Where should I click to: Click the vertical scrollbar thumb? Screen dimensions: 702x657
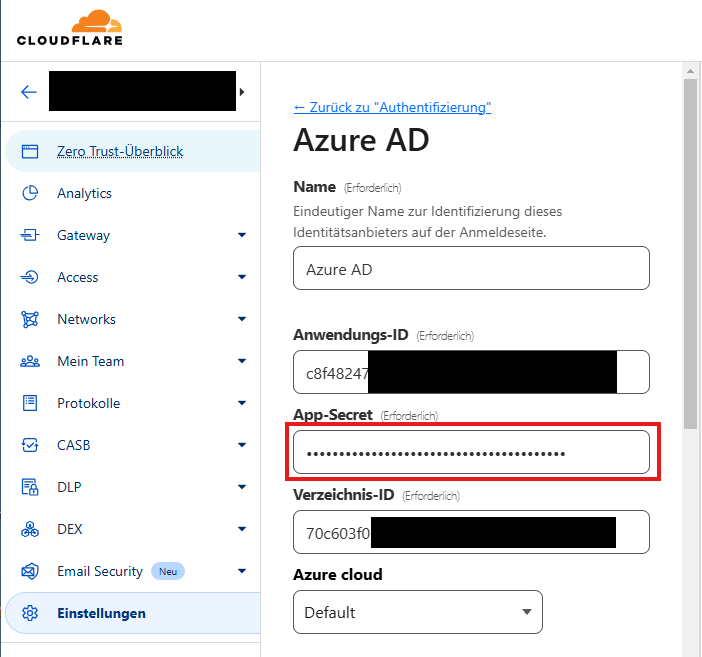click(x=690, y=254)
